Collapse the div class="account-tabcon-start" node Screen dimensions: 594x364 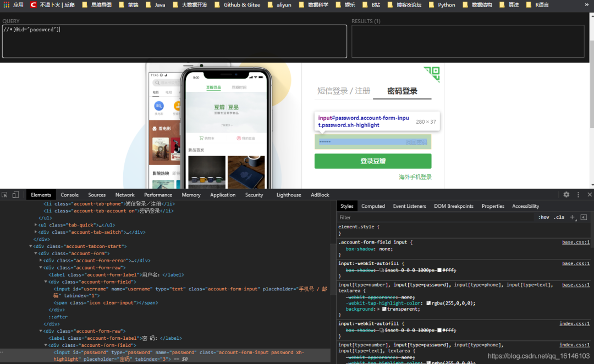coord(31,246)
